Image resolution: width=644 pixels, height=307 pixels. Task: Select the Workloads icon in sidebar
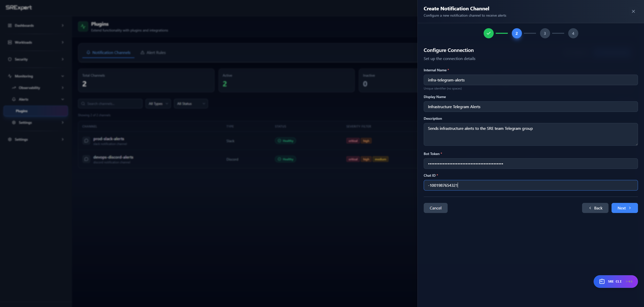(10, 42)
